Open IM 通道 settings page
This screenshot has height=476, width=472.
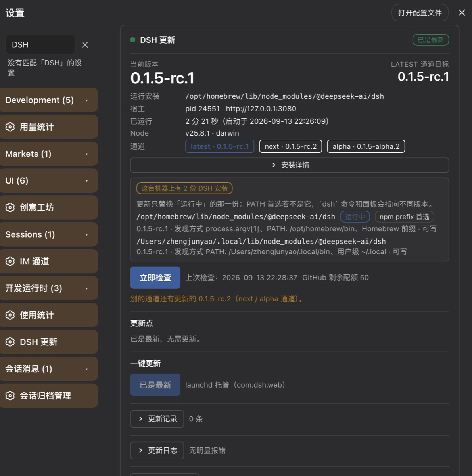tap(49, 261)
